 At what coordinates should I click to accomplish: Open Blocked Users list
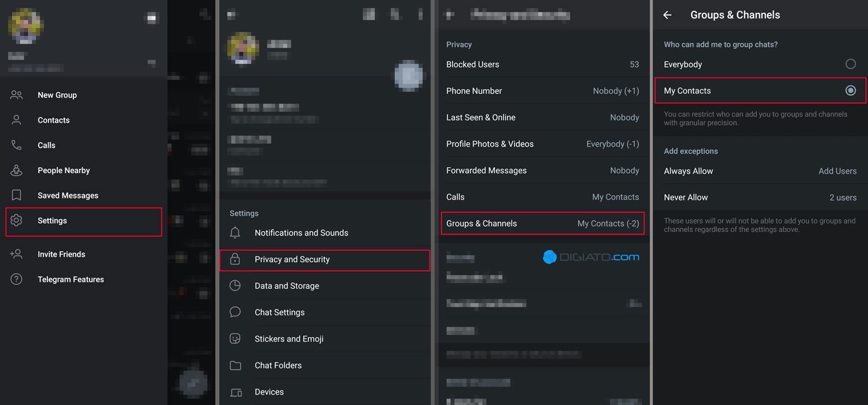(x=542, y=64)
